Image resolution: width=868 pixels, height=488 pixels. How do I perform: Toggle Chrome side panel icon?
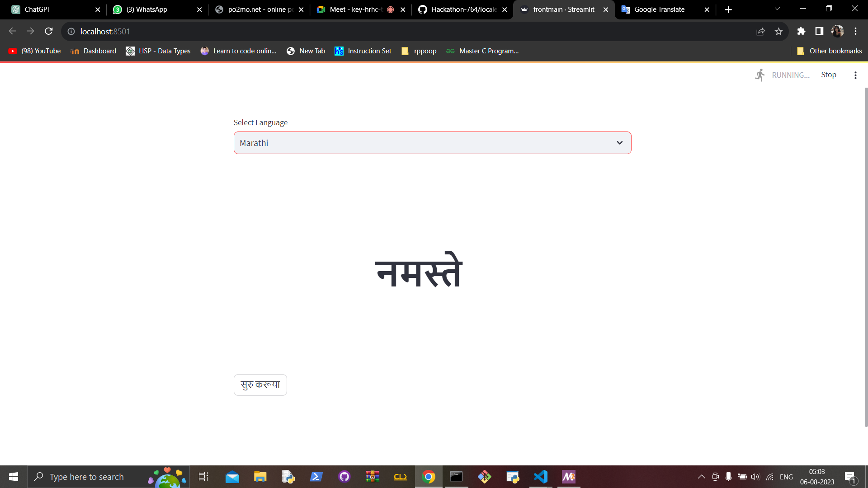coord(819,31)
